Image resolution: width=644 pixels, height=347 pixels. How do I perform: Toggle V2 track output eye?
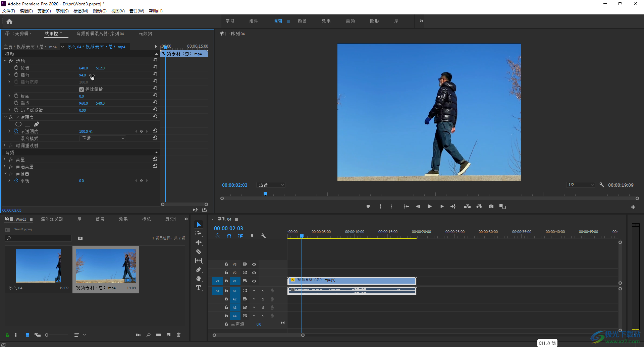[254, 273]
